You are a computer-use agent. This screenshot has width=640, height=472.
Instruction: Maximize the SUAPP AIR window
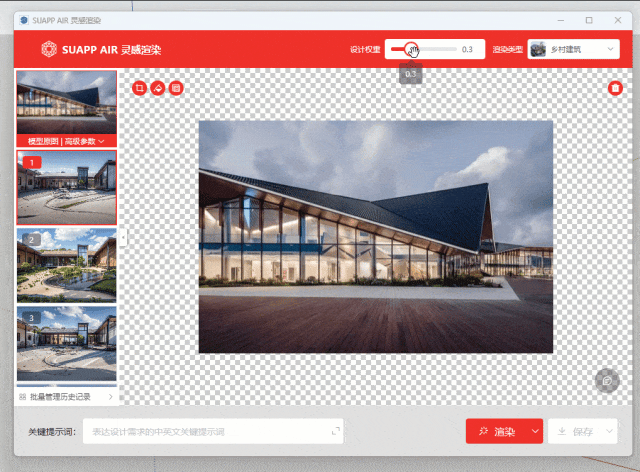click(589, 20)
